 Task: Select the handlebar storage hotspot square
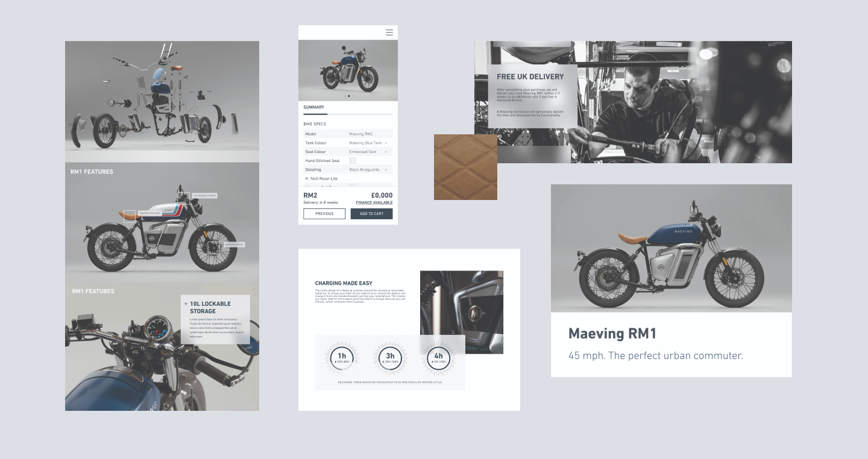[x=184, y=199]
